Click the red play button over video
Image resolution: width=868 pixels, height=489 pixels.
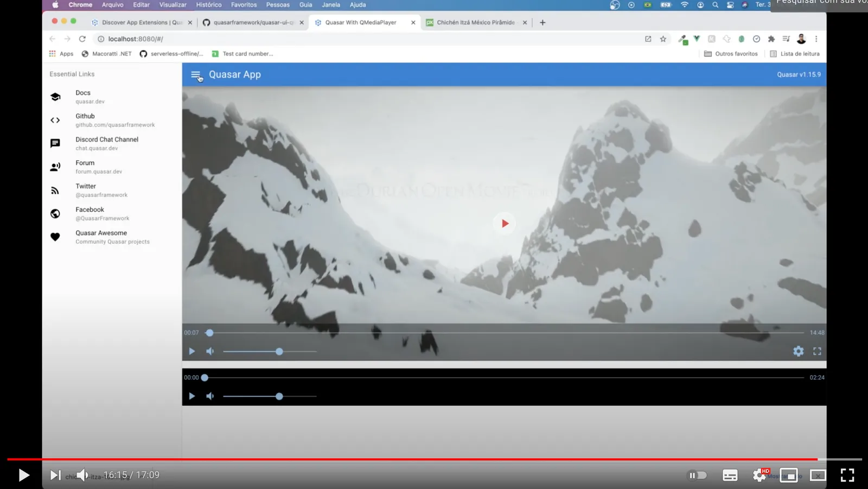point(505,223)
